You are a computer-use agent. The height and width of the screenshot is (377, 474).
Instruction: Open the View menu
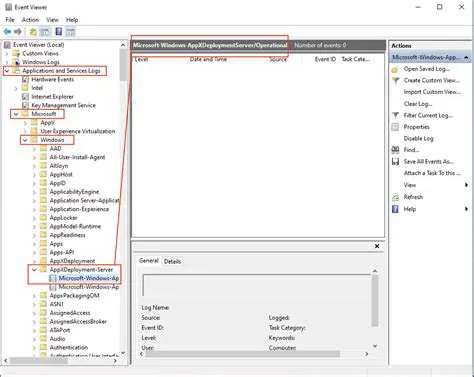(52, 20)
